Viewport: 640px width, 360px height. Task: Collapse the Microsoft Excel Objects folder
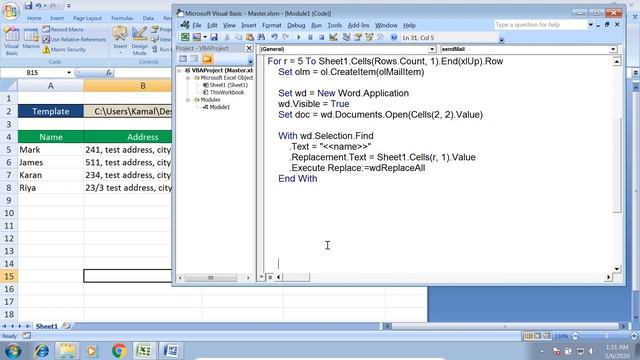[188, 78]
